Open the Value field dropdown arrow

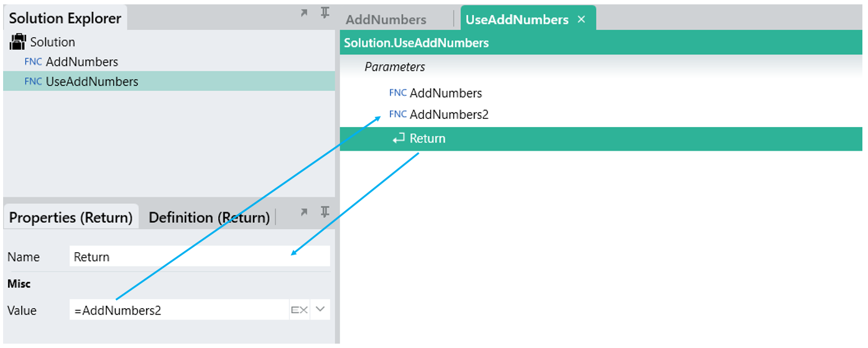320,310
